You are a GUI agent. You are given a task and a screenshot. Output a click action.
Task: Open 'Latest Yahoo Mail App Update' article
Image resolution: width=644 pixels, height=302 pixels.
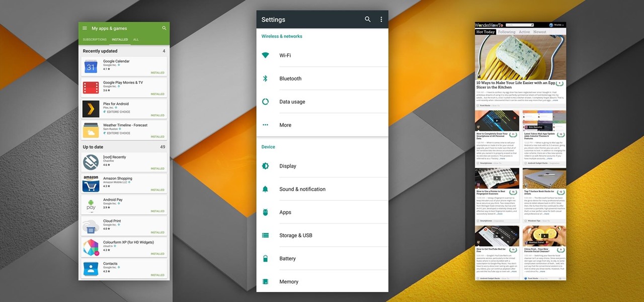(x=539, y=136)
